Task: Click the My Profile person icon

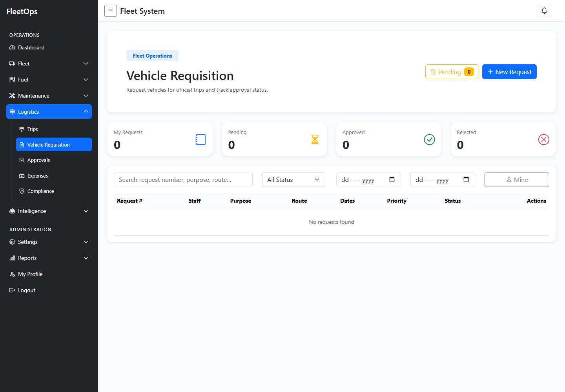Action: (x=12, y=274)
